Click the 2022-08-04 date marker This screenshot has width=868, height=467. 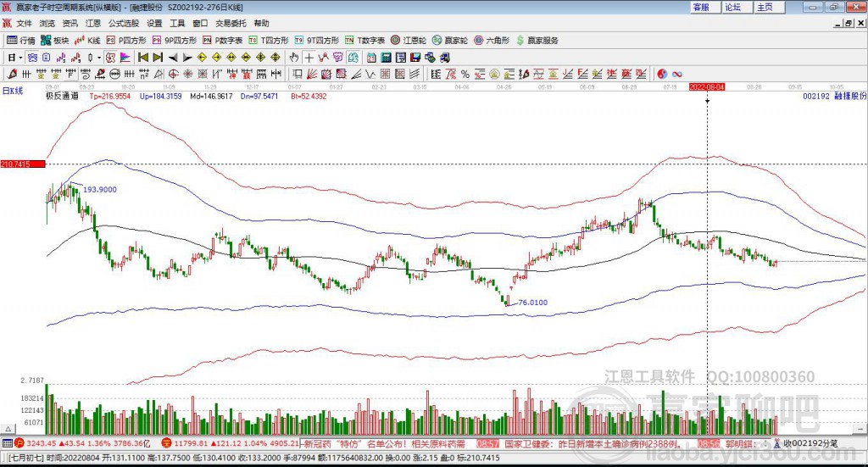[707, 86]
